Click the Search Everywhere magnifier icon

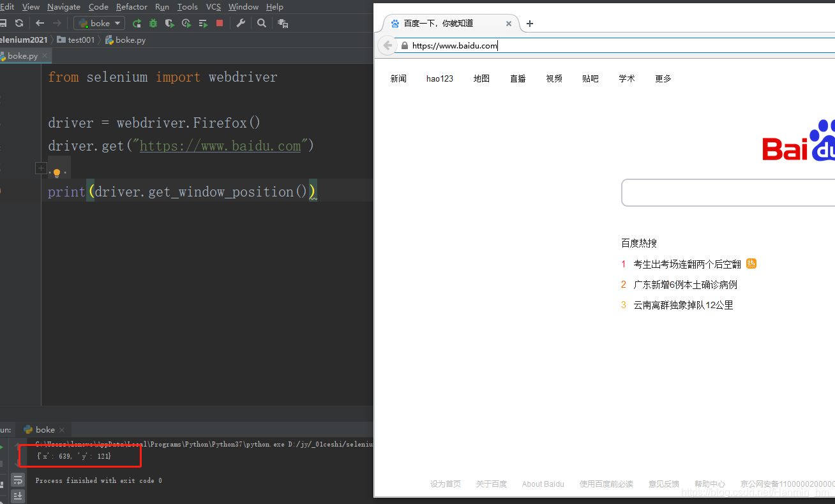click(262, 23)
